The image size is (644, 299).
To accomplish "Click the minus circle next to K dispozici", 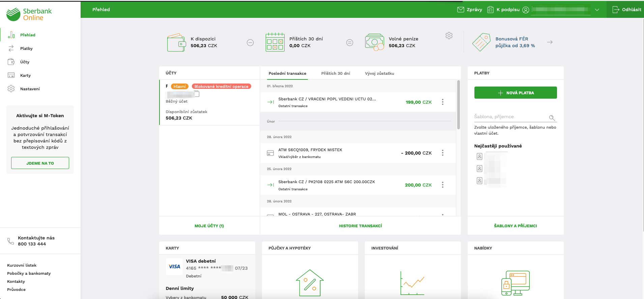I will [x=250, y=42].
